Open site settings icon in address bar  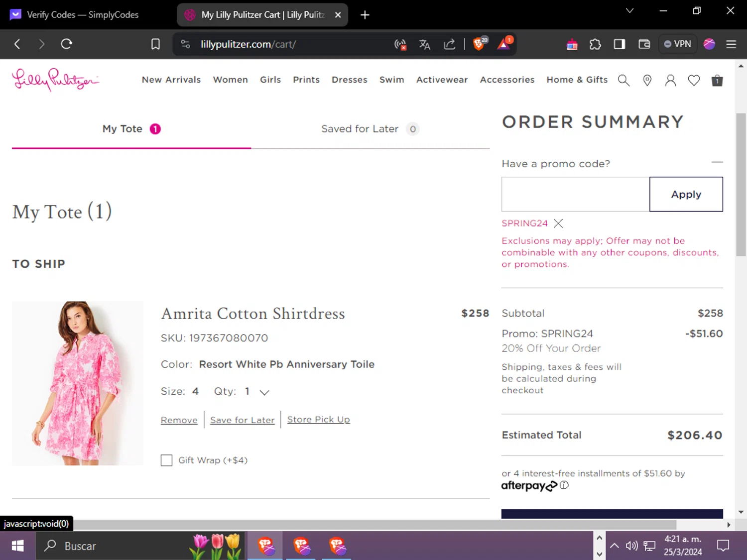[x=186, y=44]
